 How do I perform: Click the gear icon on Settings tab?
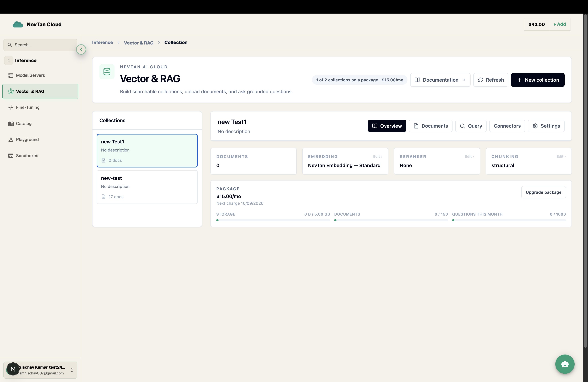535,126
